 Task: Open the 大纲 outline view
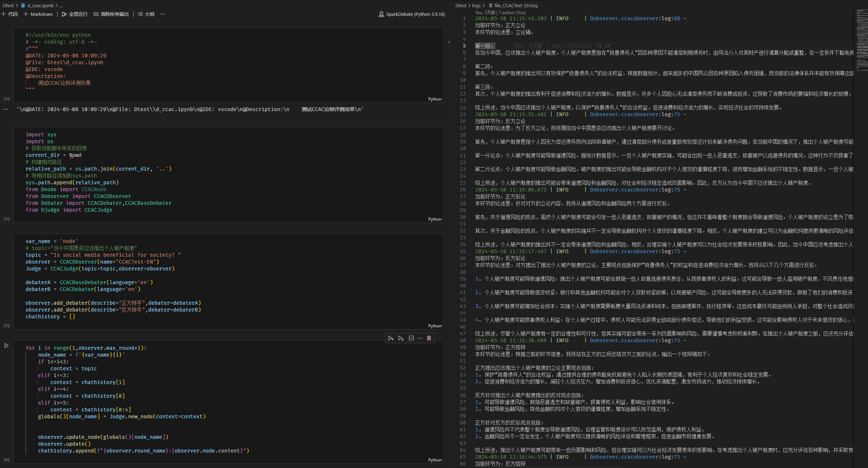(146, 14)
